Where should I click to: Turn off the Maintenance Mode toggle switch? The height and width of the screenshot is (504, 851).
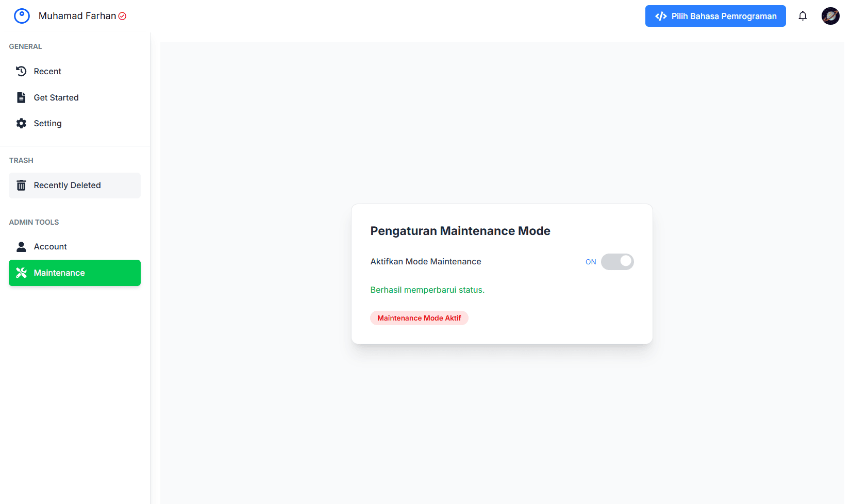617,262
